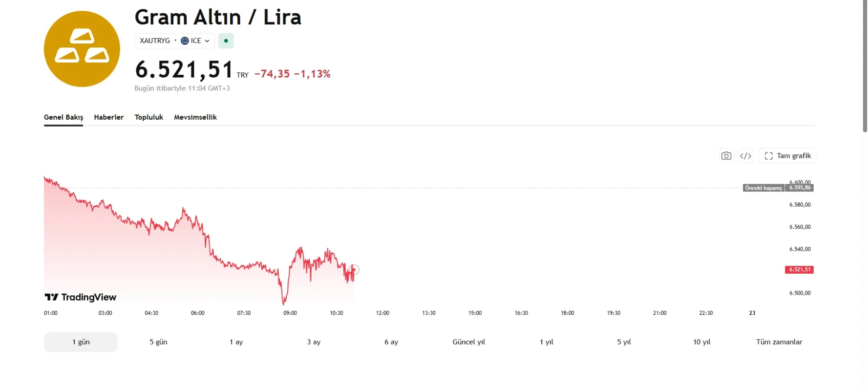Switch chart to 6 ay range
This screenshot has height=391, width=868.
click(x=391, y=342)
